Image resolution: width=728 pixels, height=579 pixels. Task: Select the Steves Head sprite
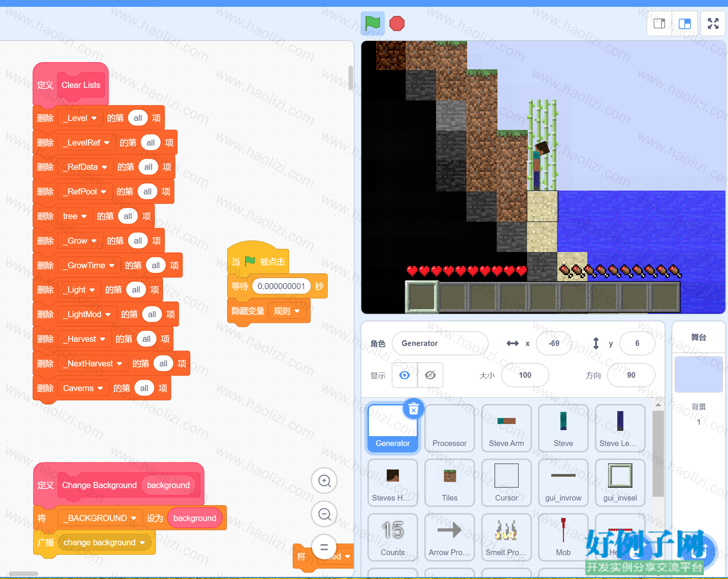coord(393,483)
